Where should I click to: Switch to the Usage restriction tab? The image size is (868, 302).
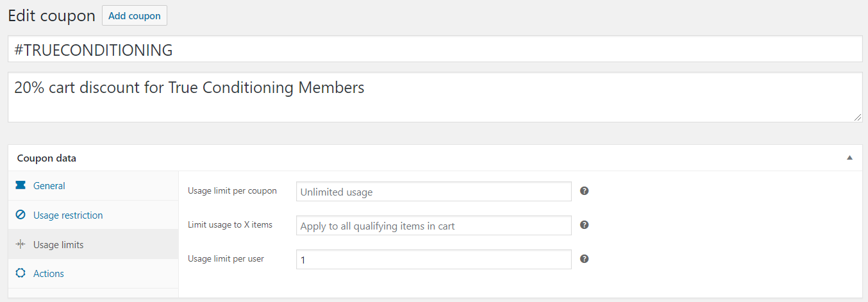pos(68,215)
